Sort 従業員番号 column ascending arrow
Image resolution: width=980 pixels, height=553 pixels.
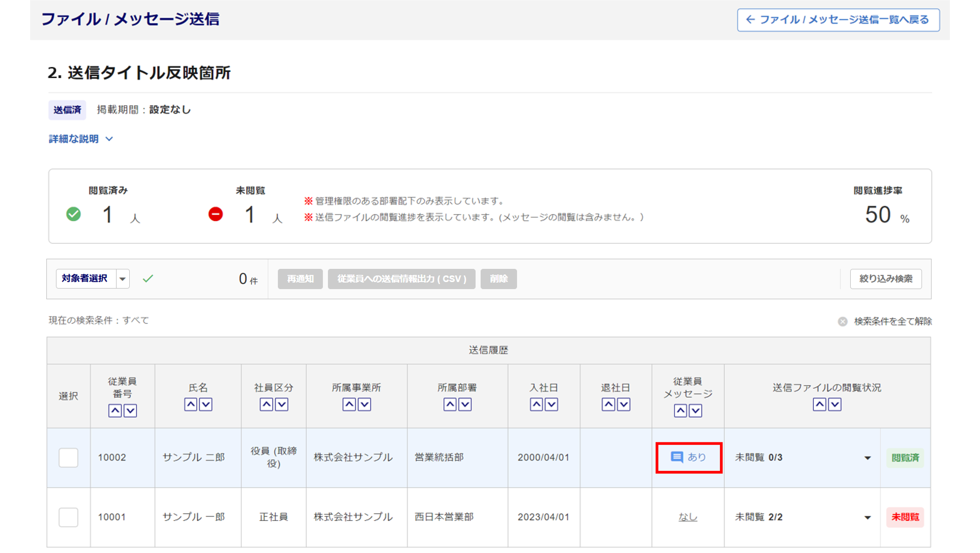click(x=115, y=410)
